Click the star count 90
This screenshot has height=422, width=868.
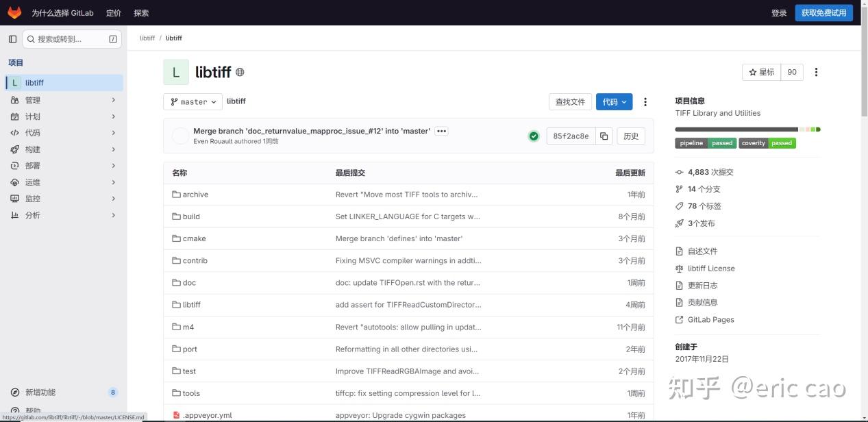click(x=792, y=72)
